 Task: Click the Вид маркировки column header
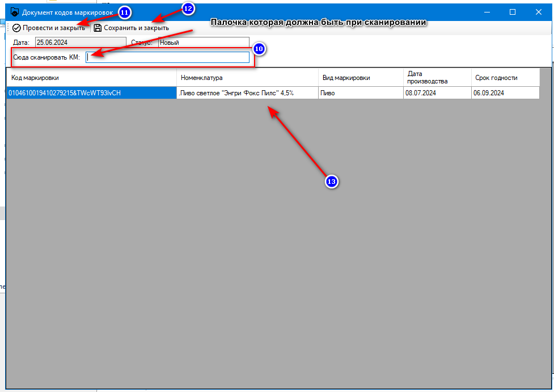[x=360, y=78]
